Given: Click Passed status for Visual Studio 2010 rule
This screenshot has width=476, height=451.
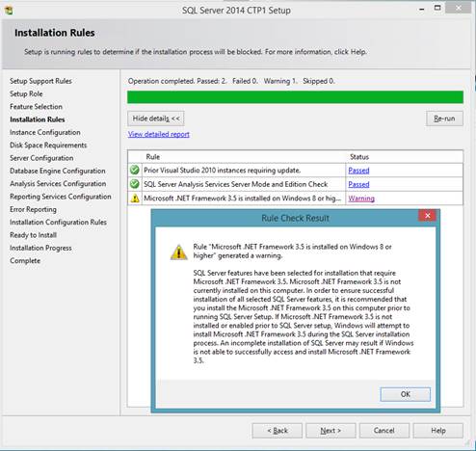Looking at the screenshot, I should coord(358,171).
